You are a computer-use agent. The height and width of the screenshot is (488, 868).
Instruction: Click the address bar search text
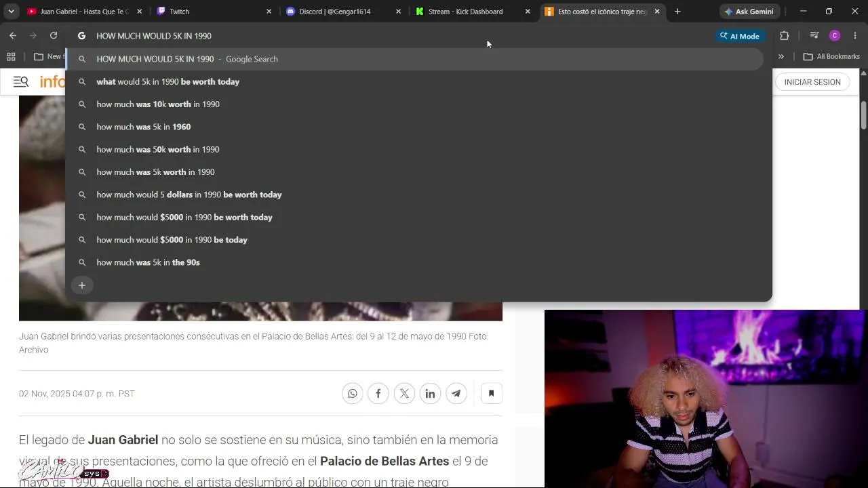154,36
